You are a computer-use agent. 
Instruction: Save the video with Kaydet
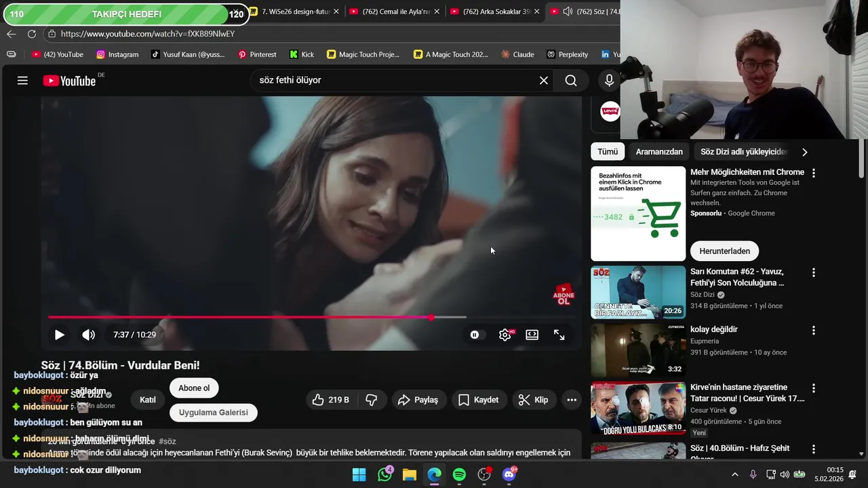pos(479,400)
